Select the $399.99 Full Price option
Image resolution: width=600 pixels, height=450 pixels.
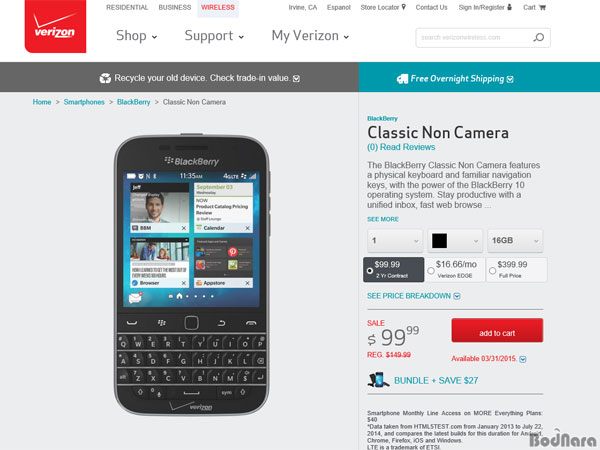517,270
